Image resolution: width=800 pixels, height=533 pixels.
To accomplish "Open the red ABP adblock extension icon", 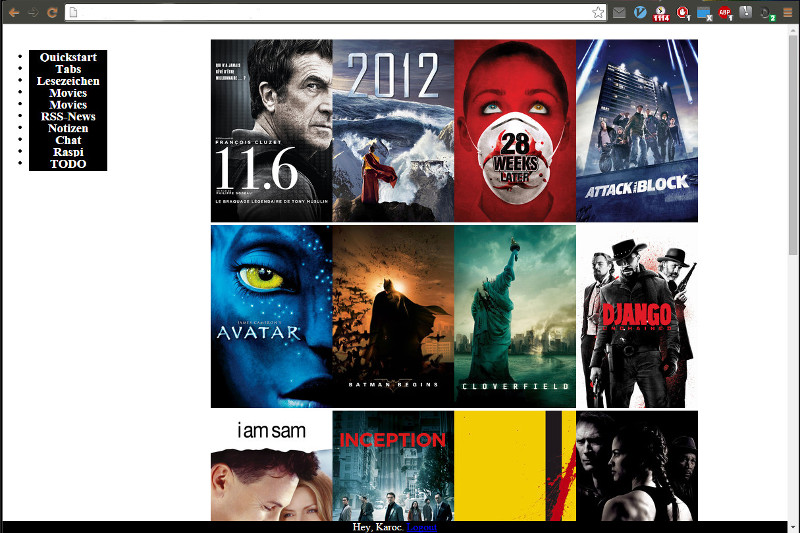I will click(x=724, y=12).
